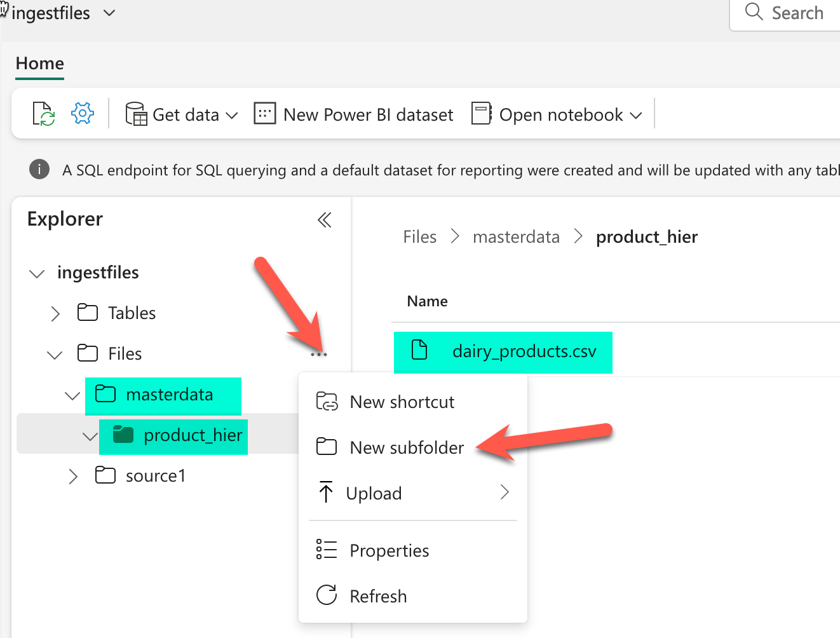Click New Power BI dataset button

(x=353, y=114)
